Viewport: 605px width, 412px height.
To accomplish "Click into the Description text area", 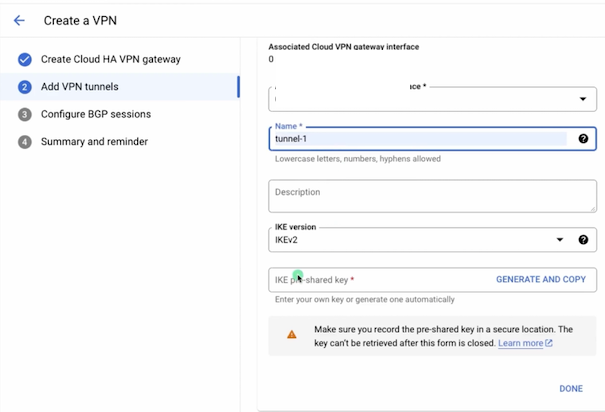I will pos(433,196).
